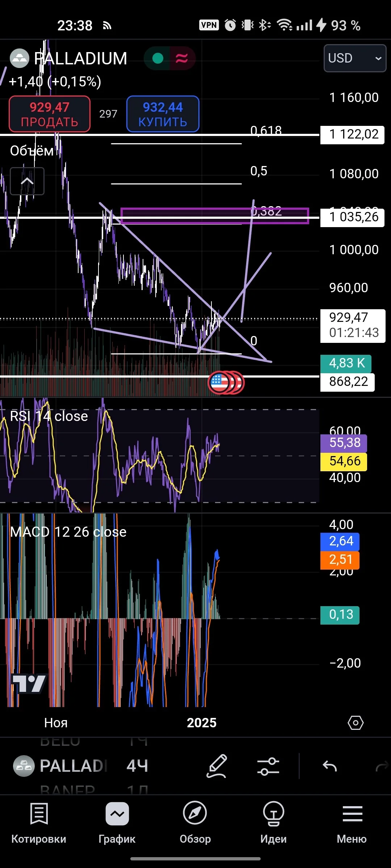
Task: Tap the US economic event flag marker
Action: [219, 382]
